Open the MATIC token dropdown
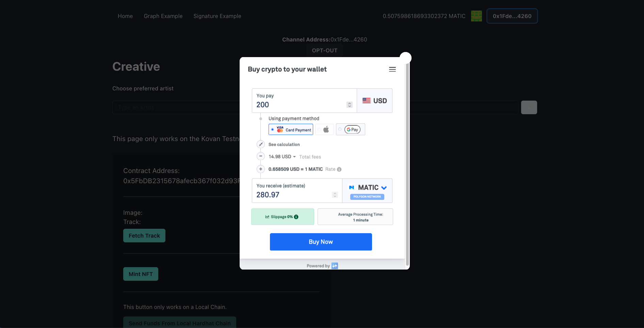644x328 pixels. 367,188
